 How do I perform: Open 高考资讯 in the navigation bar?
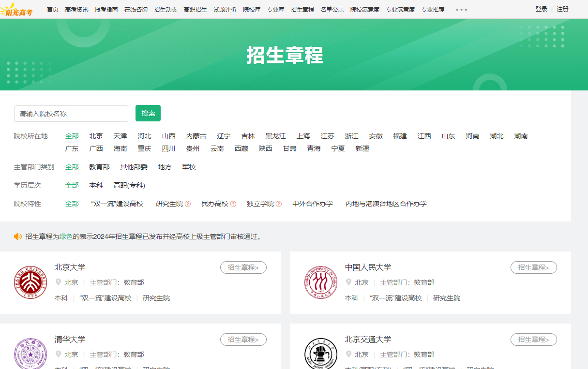pos(76,10)
